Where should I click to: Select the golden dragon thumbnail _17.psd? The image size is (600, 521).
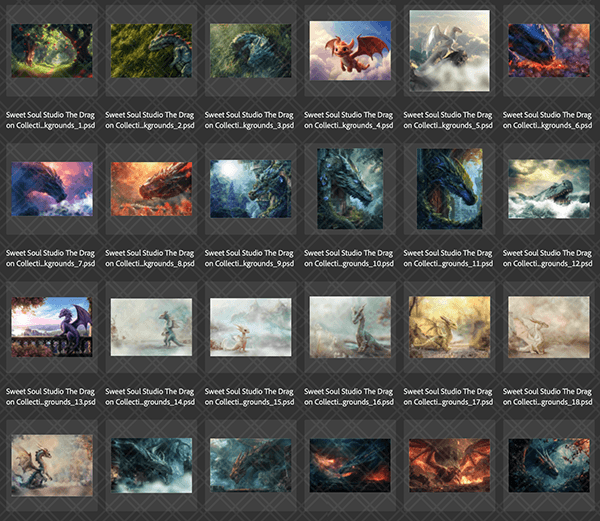tap(450, 327)
